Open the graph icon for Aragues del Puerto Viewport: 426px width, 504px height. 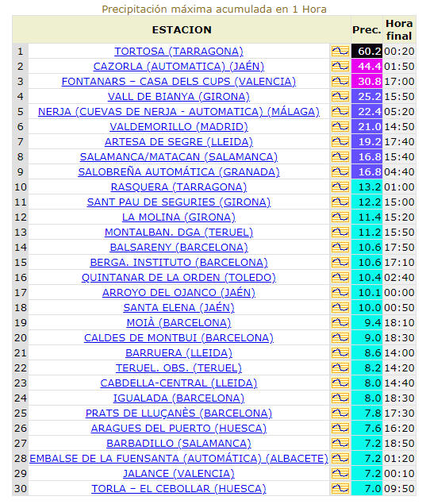coord(340,428)
